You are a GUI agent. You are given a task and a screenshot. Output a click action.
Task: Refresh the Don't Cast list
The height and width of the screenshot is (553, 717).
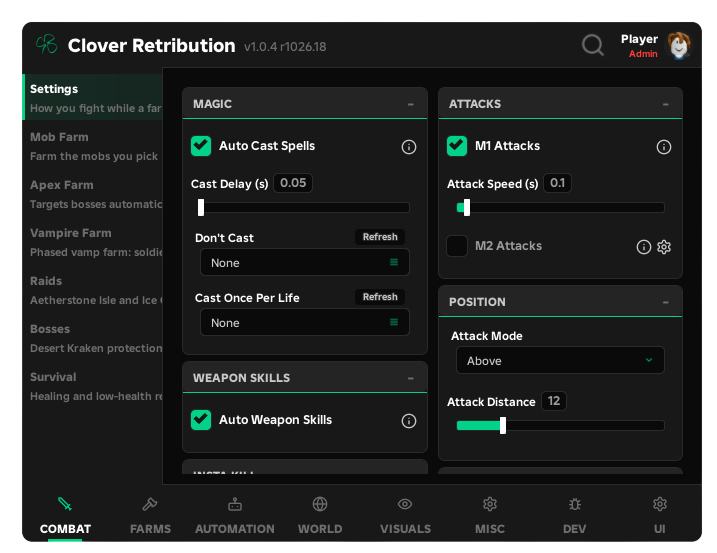coord(380,237)
